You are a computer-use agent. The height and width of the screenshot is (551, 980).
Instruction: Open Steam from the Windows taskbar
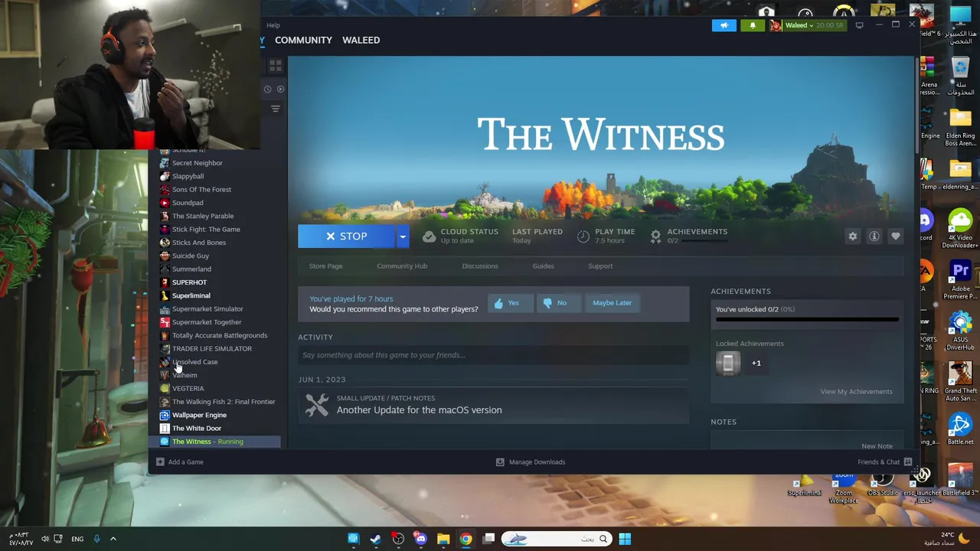point(375,539)
